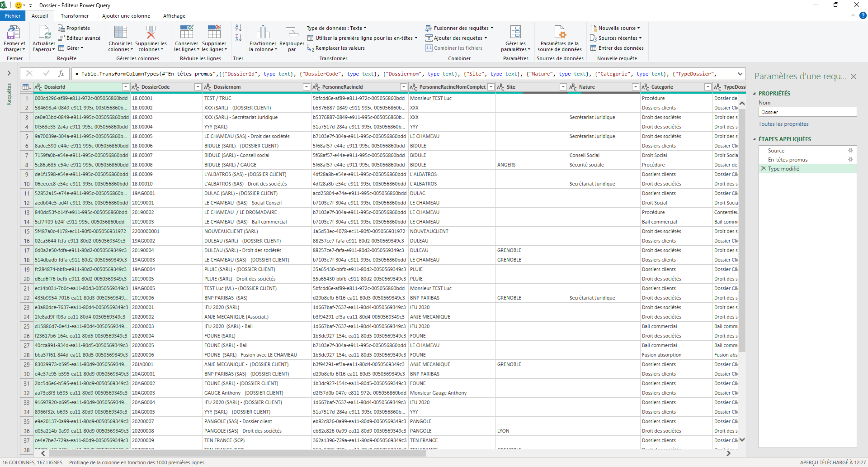868x467 pixels.
Task: Open PersonneRacineId column filter dropdown
Action: click(404, 87)
